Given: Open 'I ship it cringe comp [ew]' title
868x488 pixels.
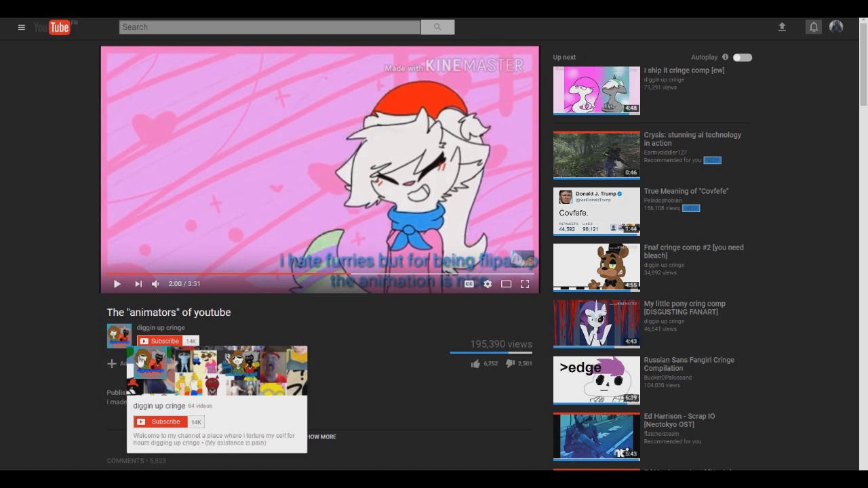Looking at the screenshot, I should tap(684, 70).
